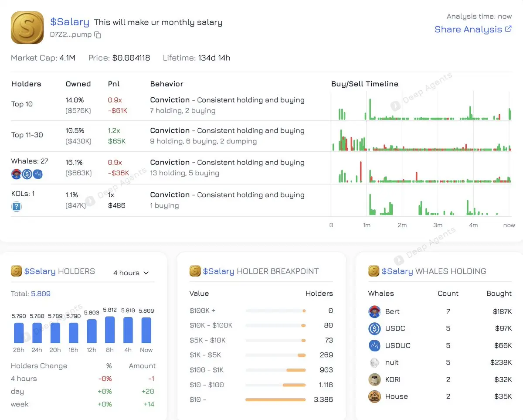The height and width of the screenshot is (420, 523).
Task: Click the nuit whale icon in the holdings list
Action: (x=374, y=362)
